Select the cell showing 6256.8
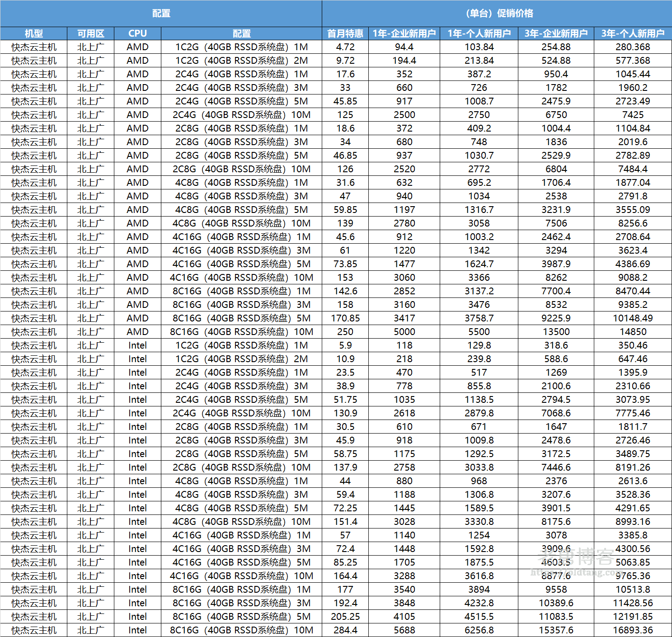 tap(479, 630)
